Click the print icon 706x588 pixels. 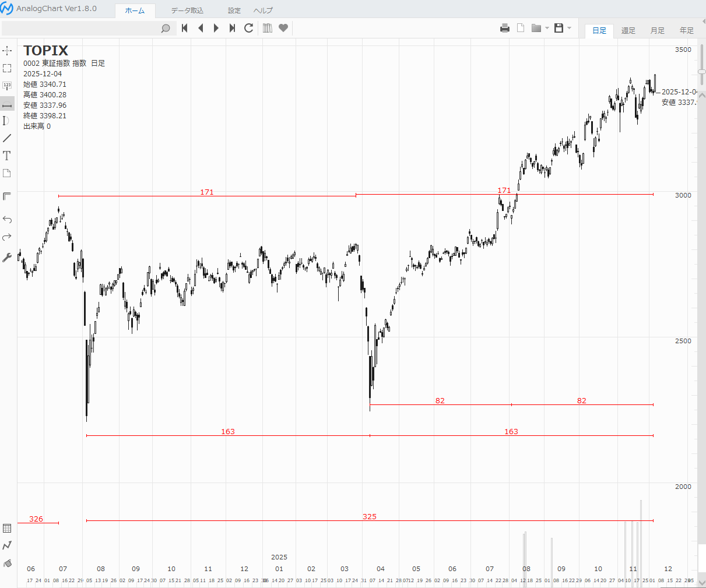coord(505,28)
